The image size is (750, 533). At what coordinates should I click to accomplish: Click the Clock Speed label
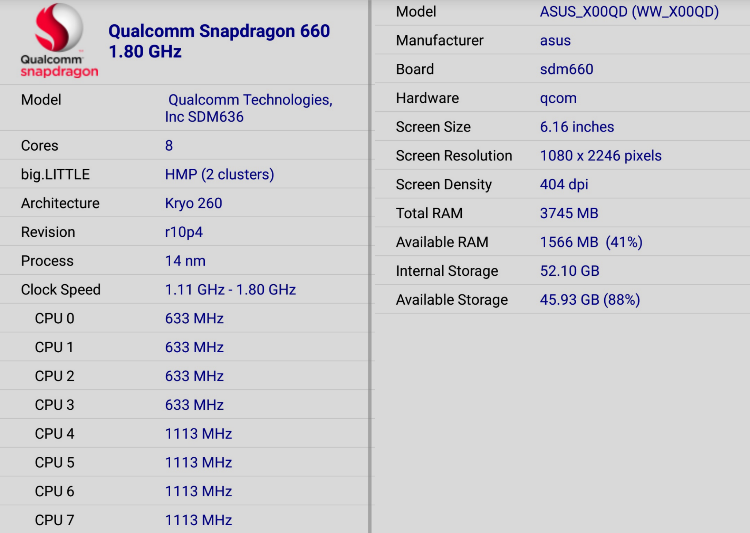[61, 290]
